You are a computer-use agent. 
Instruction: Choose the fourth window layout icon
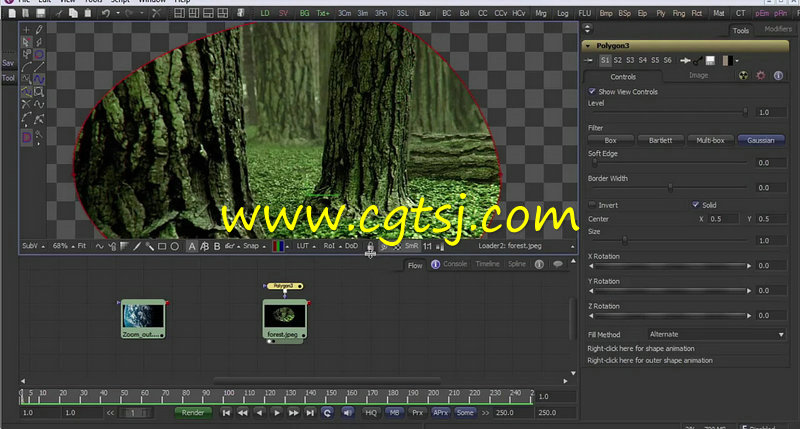tap(223, 14)
